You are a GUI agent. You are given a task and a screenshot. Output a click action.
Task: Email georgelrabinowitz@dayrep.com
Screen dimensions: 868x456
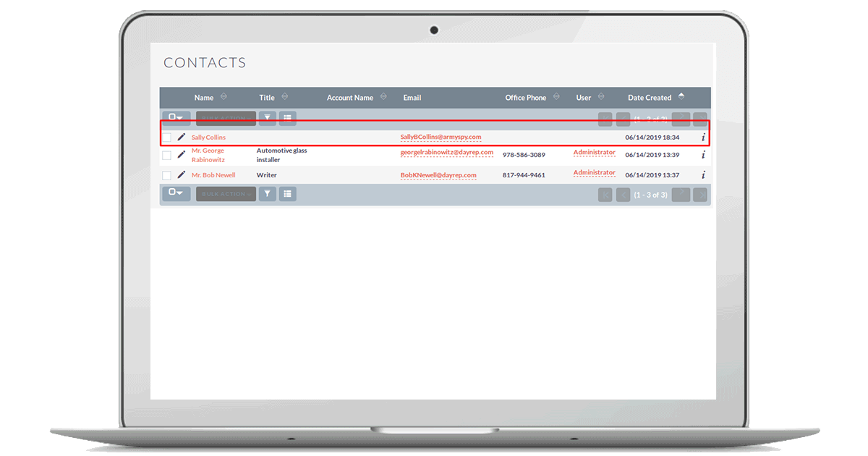[x=447, y=153]
